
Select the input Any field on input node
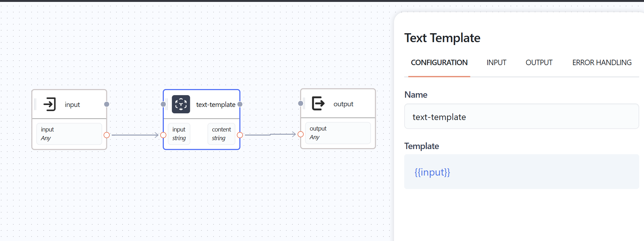point(69,134)
